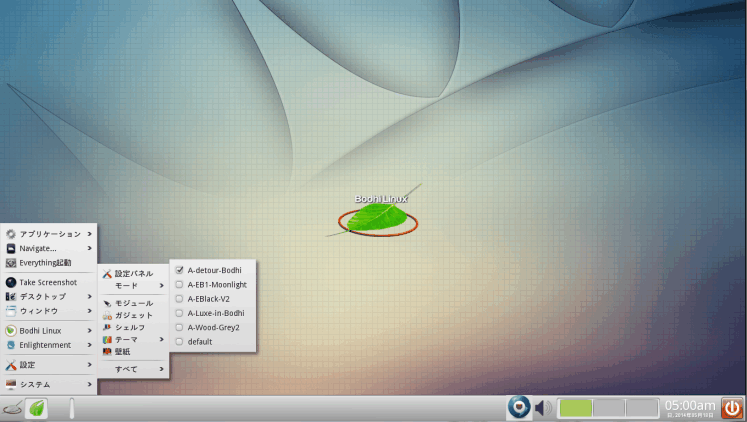The width and height of the screenshot is (747, 422).
Task: Click the 壁紙 wallpaper icon
Action: 107,352
